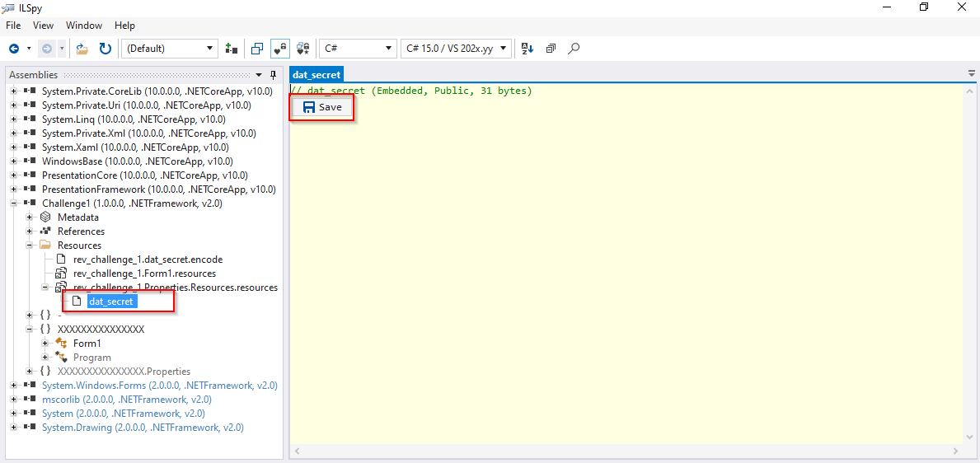
Task: Open the C# 15.0 / VS 202x.yy version dropdown
Action: 457,48
